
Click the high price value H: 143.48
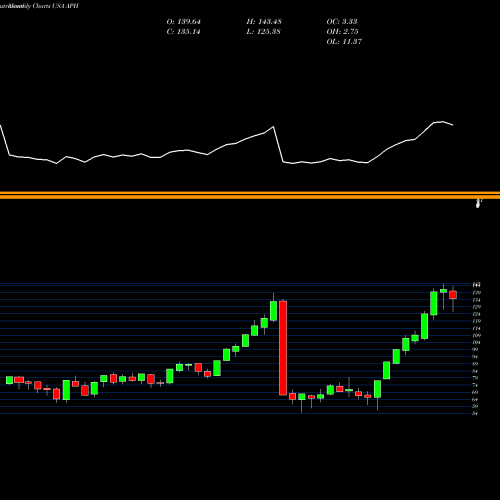(x=264, y=22)
